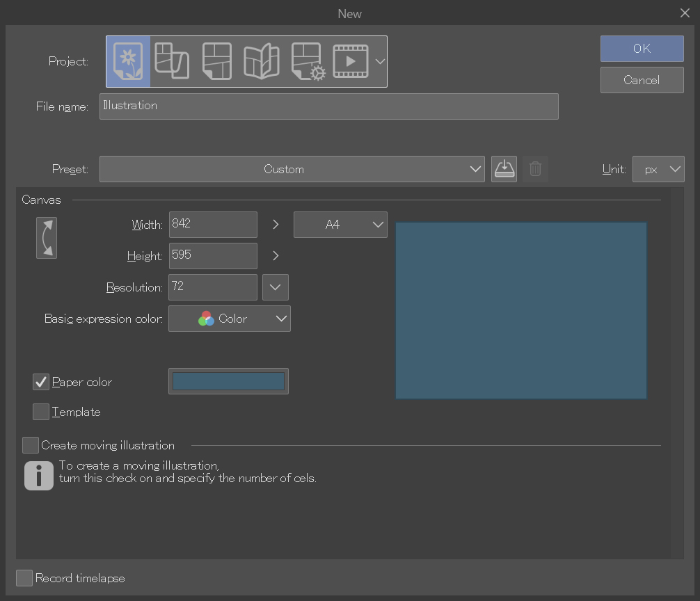The height and width of the screenshot is (601, 700).
Task: Click the File name text field
Action: [328, 106]
